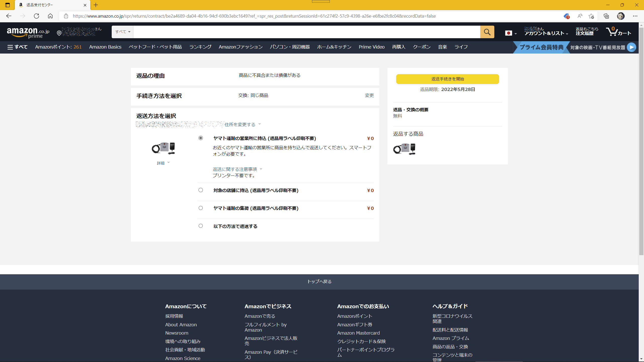Open ペットフード・ペット用品 nav item
Screen dimensions: 644x362
pyautogui.click(x=155, y=47)
